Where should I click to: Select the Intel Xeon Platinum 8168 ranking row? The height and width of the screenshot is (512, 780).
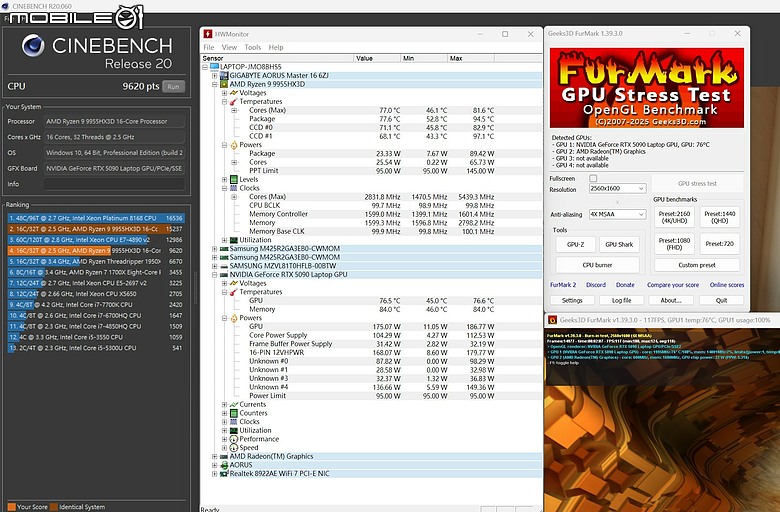pos(96,218)
